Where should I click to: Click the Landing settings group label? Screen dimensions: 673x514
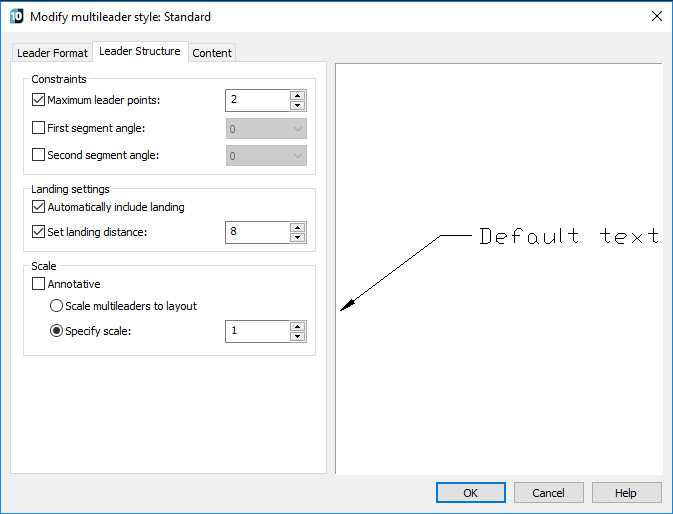[x=70, y=189]
